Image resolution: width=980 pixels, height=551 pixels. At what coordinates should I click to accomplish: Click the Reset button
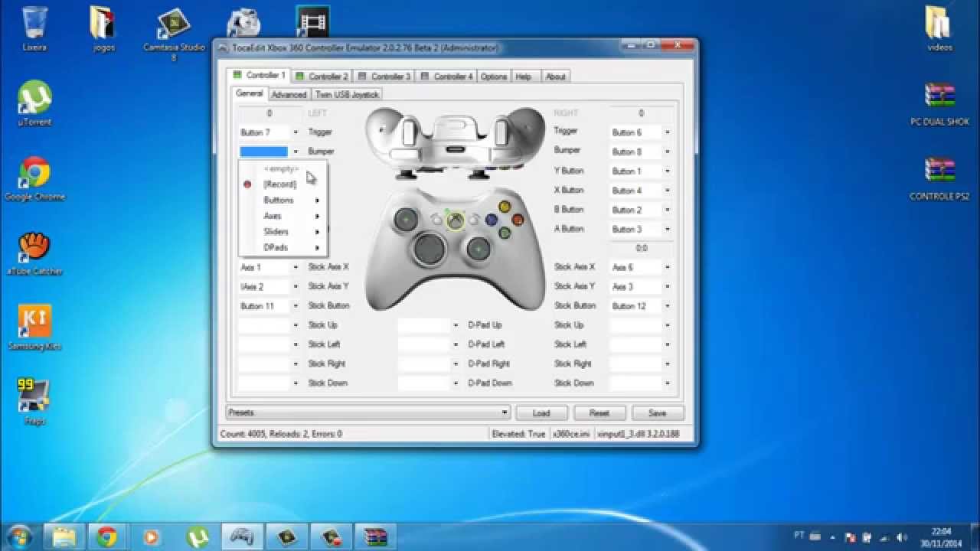tap(599, 412)
